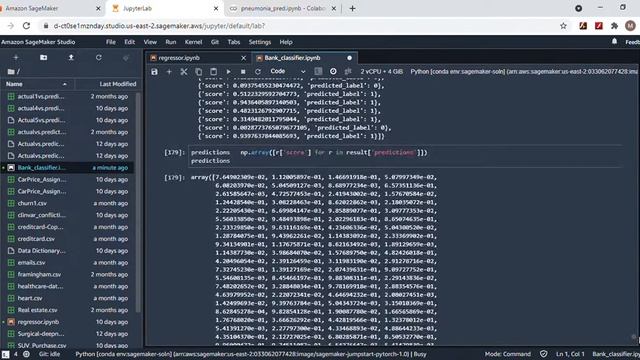The width and height of the screenshot is (640, 360).
Task: Open the framingham.csv file
Action: [68, 274]
